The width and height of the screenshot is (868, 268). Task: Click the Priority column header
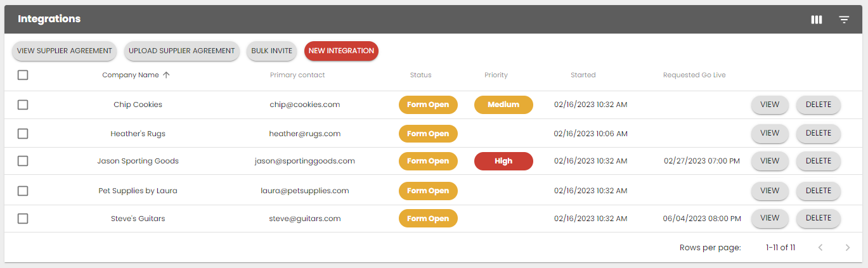coord(496,75)
